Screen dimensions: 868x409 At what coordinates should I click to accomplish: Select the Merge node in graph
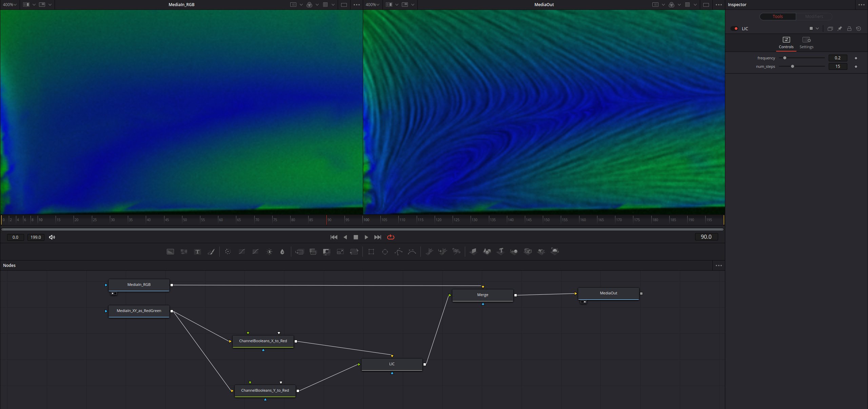482,295
